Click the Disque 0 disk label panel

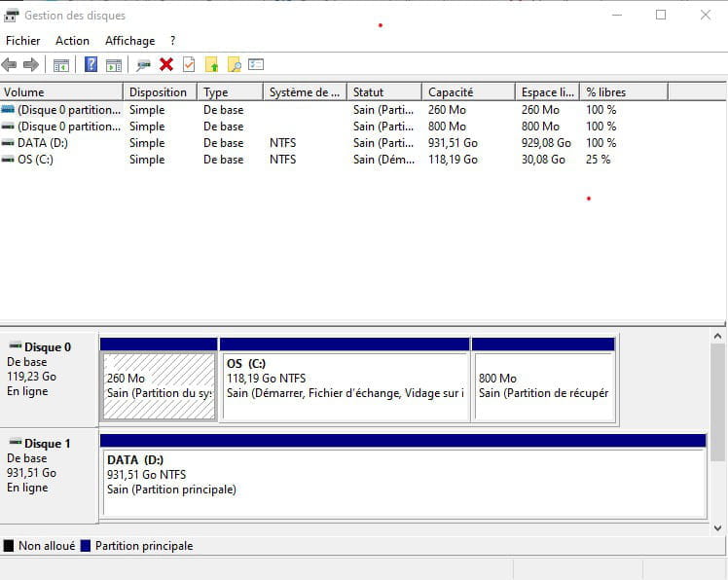(49, 380)
